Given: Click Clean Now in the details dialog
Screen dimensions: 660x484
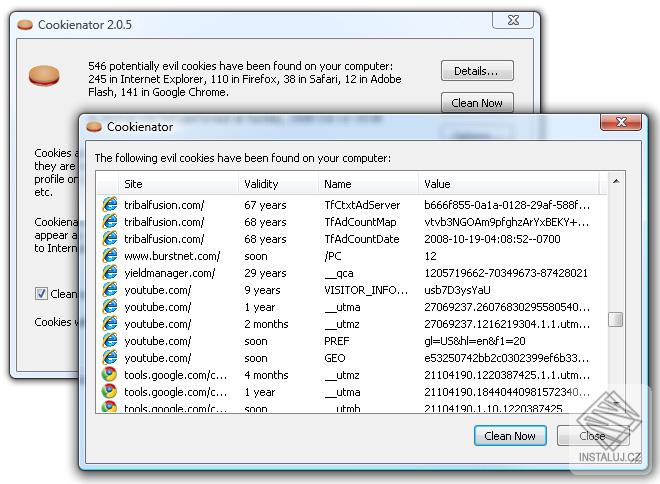Looking at the screenshot, I should (510, 436).
